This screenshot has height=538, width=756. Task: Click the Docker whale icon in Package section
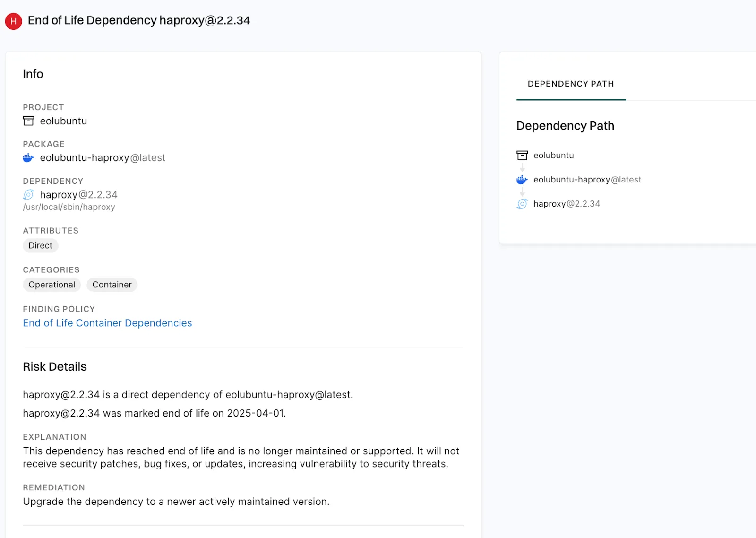coord(28,158)
